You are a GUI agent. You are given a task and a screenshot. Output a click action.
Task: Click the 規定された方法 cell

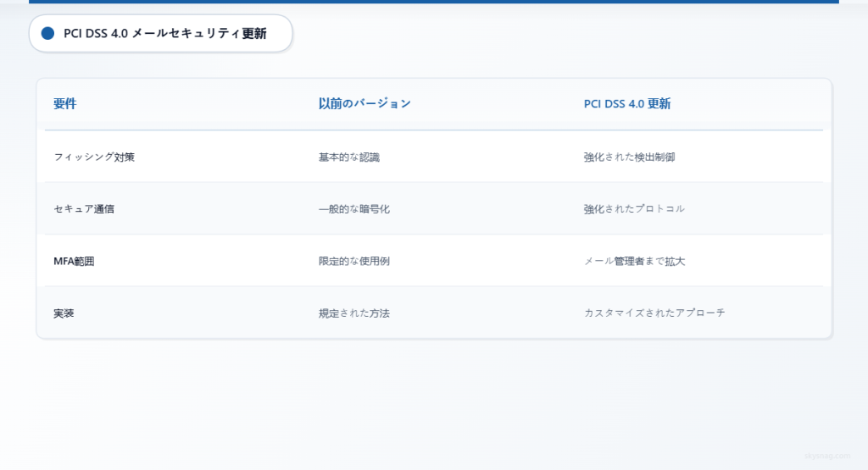pyautogui.click(x=353, y=313)
